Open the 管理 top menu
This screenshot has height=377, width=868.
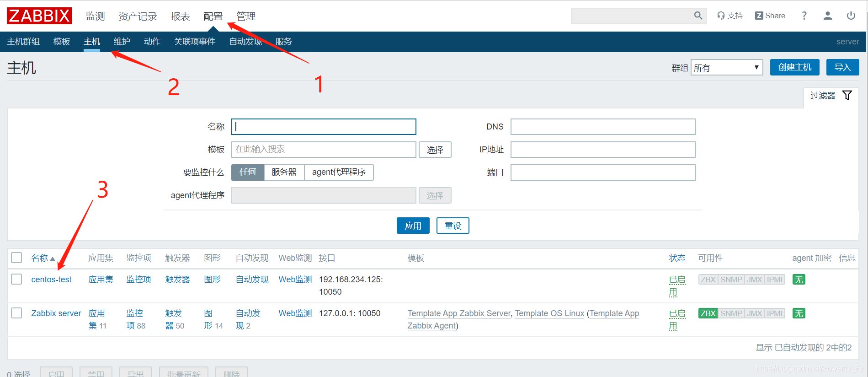(x=246, y=16)
